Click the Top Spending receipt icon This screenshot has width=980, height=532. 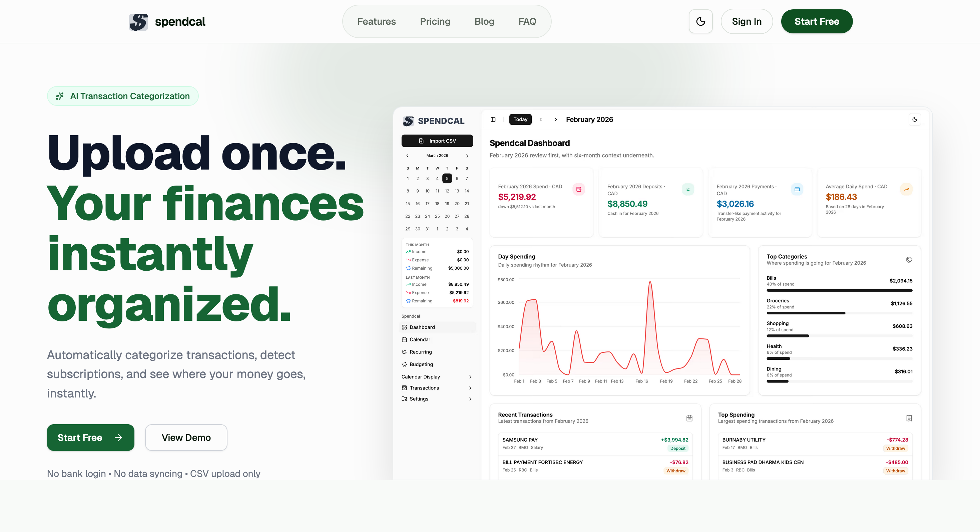(909, 418)
